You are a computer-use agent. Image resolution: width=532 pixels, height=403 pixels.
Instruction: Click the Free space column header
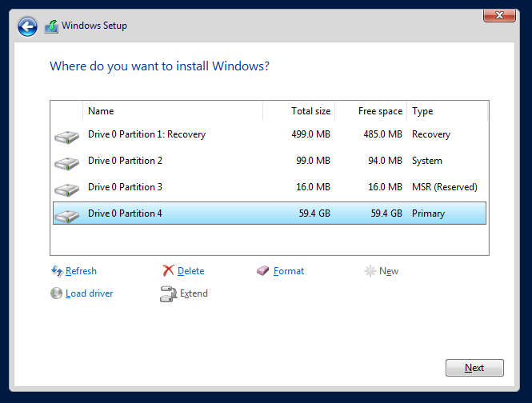click(x=380, y=111)
